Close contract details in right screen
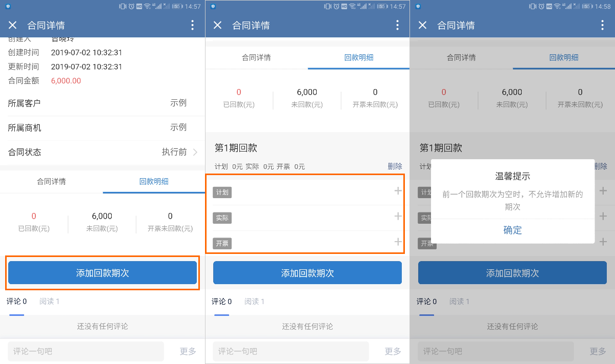The height and width of the screenshot is (364, 615). (x=423, y=25)
